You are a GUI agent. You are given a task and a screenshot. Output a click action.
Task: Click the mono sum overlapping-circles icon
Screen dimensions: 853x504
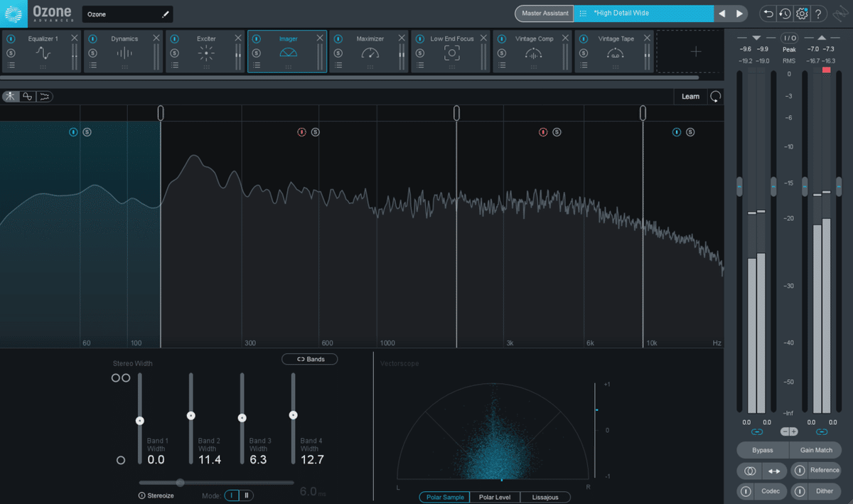(x=749, y=471)
